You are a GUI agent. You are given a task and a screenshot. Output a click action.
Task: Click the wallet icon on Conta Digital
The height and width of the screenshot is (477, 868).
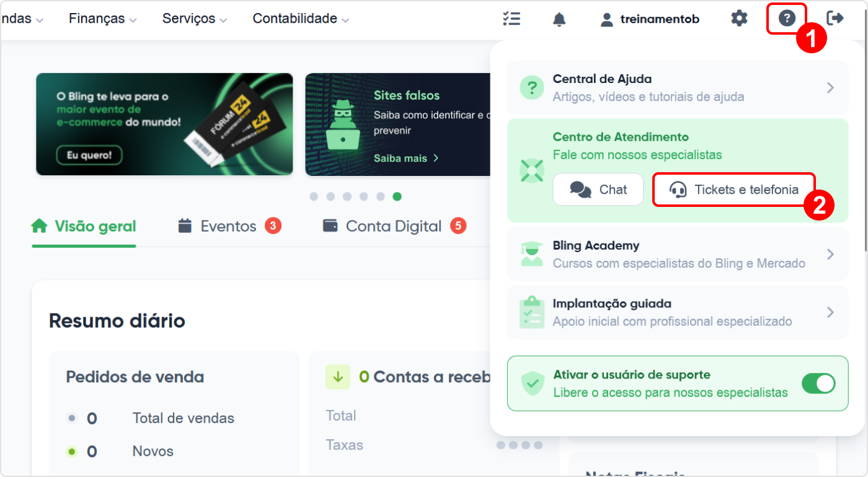point(330,225)
